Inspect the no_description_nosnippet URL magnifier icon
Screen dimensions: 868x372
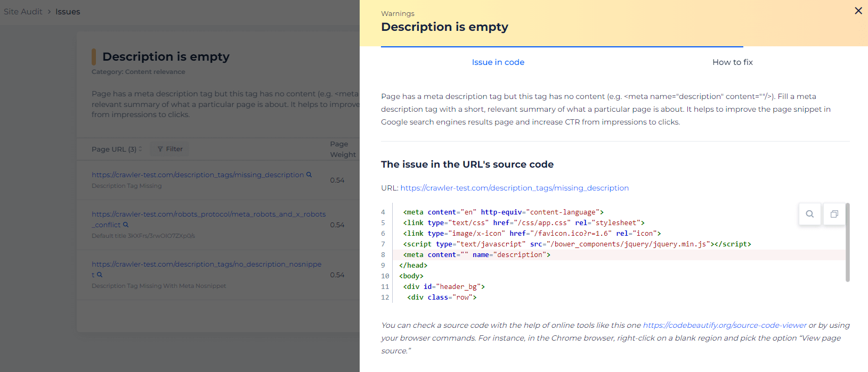click(x=100, y=275)
